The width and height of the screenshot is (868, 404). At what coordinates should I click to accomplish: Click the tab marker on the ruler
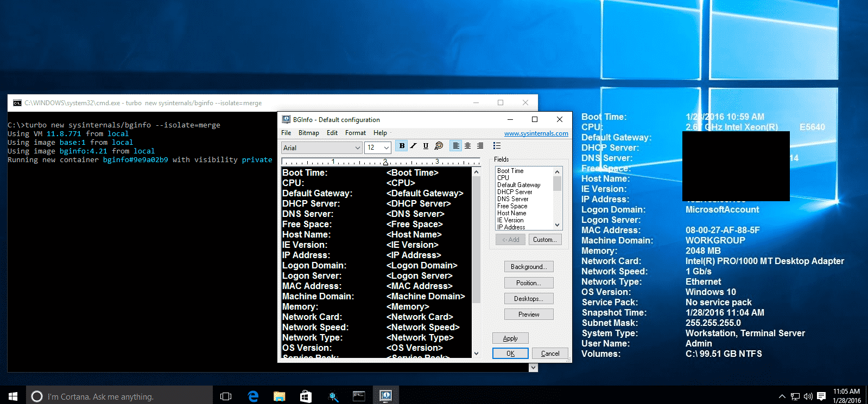point(385,162)
